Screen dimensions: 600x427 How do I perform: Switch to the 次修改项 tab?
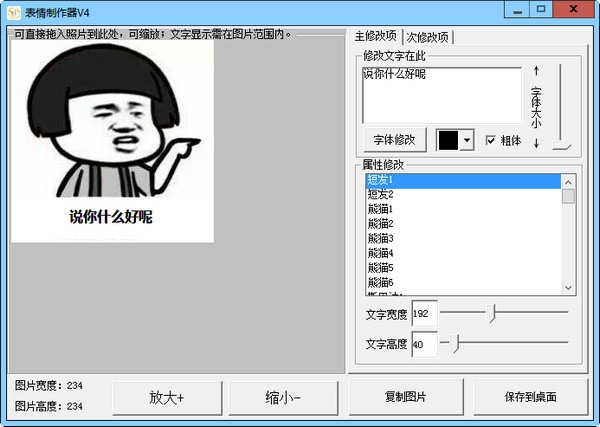click(x=427, y=37)
